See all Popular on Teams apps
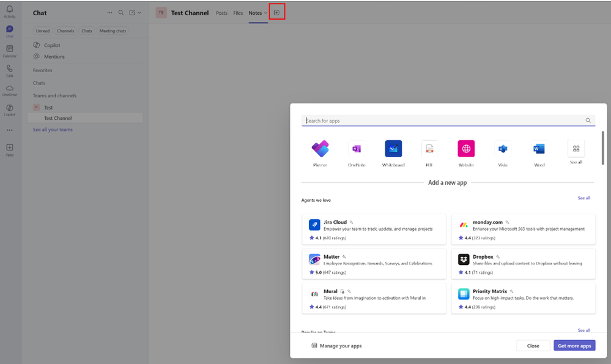Screen dimensions: 611x364 click(583, 330)
